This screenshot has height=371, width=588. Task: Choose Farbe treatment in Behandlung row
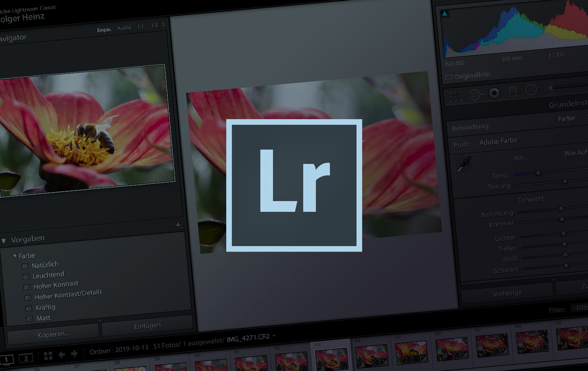pyautogui.click(x=566, y=119)
